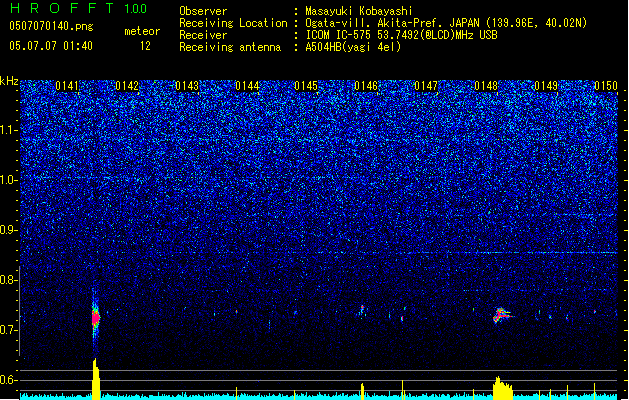
Task: Click the kHz axis label
Action: [x=9, y=81]
